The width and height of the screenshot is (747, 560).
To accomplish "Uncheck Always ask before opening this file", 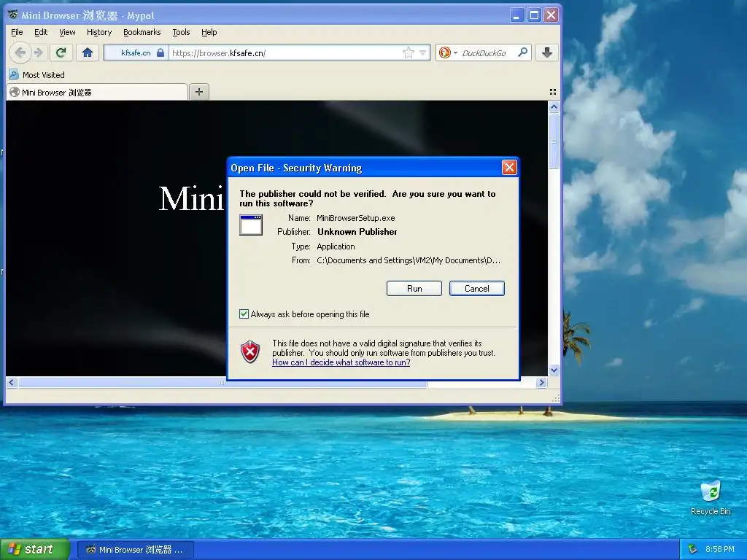I will click(x=244, y=314).
